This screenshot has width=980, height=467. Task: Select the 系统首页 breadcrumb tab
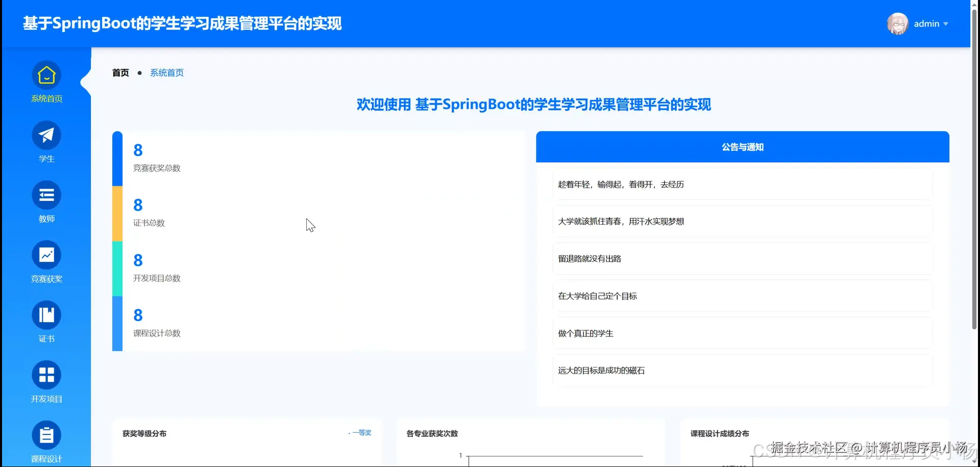pyautogui.click(x=166, y=72)
